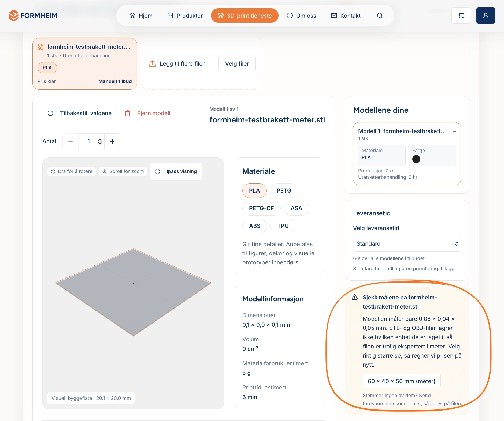The width and height of the screenshot is (504, 421).
Task: Click 'Manuelt tilbud' text
Action: coord(115,81)
